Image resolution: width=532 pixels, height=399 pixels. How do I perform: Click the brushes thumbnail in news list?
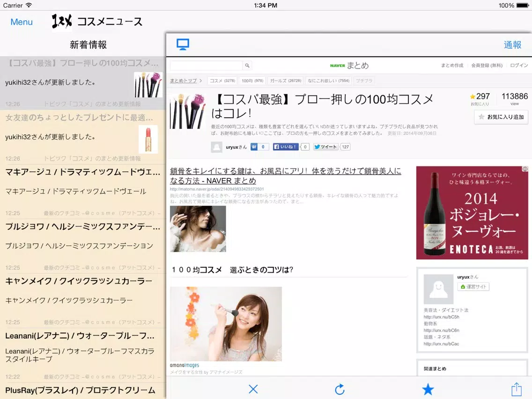[x=148, y=85]
